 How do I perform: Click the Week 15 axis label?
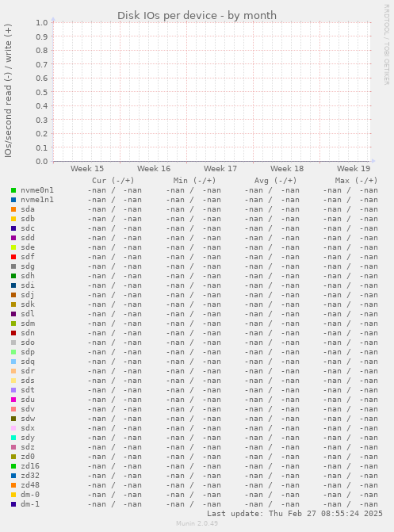87,169
